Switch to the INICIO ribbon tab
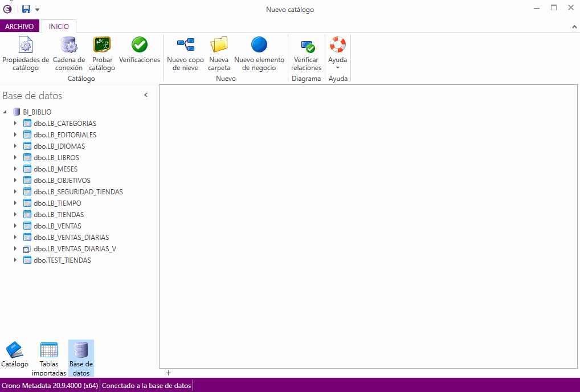The height and width of the screenshot is (392, 580). pyautogui.click(x=59, y=26)
